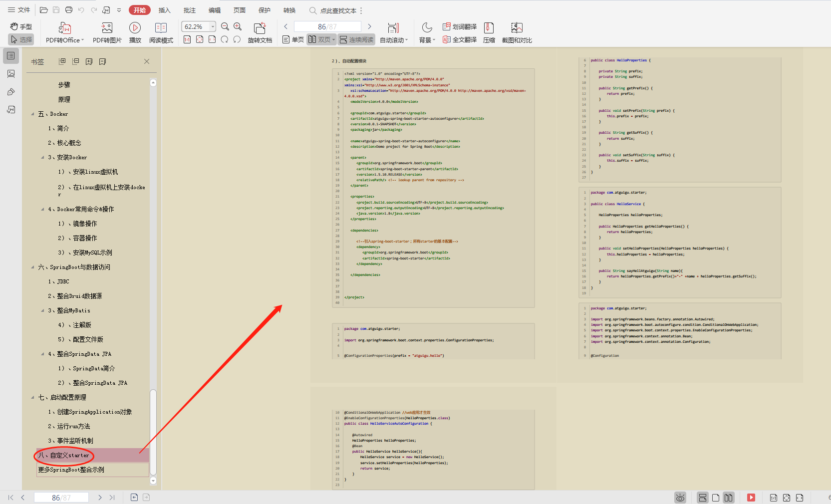
Task: Click the zoom out magnifier icon
Action: point(225,26)
